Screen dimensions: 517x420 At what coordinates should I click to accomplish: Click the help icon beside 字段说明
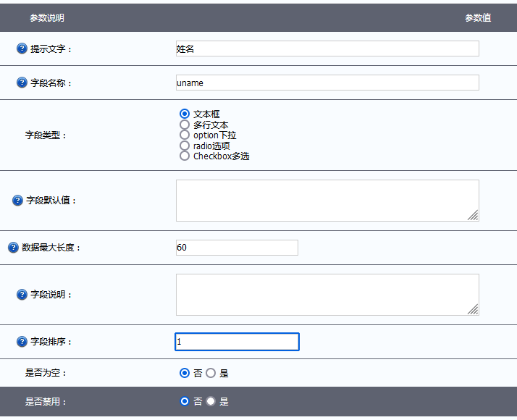[x=22, y=295]
